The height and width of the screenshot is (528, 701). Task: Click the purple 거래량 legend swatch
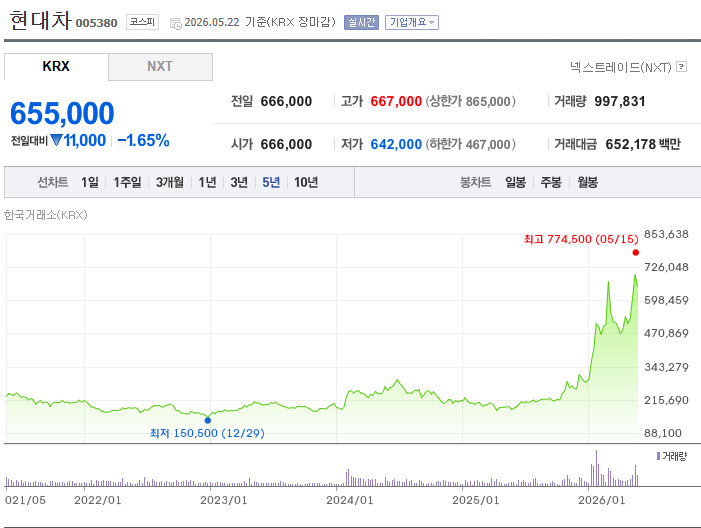tap(658, 456)
